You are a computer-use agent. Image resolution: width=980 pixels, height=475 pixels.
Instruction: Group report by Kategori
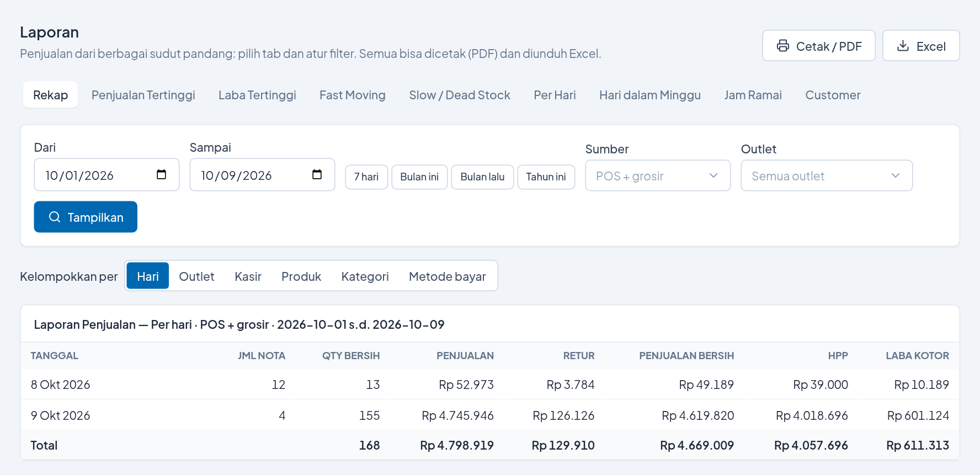[x=365, y=276]
